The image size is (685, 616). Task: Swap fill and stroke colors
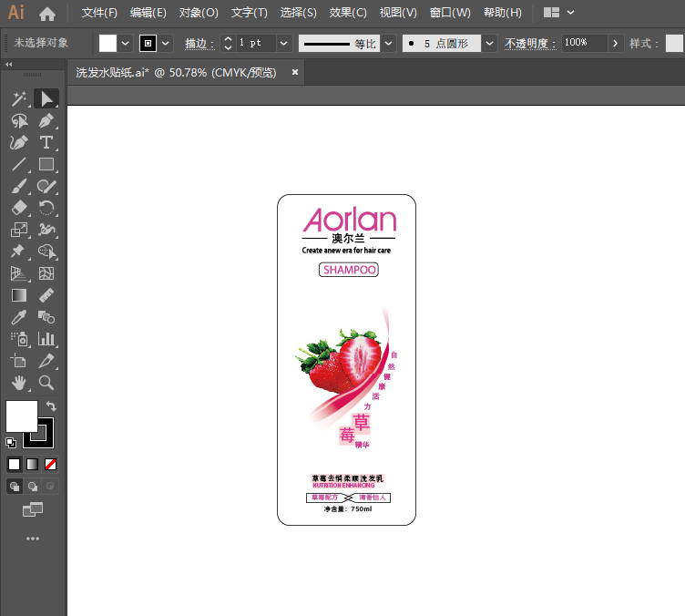click(x=52, y=406)
